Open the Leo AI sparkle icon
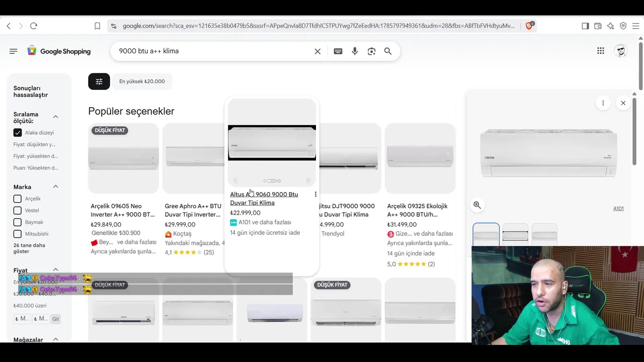Screen dimensions: 644x362 pos(610,26)
